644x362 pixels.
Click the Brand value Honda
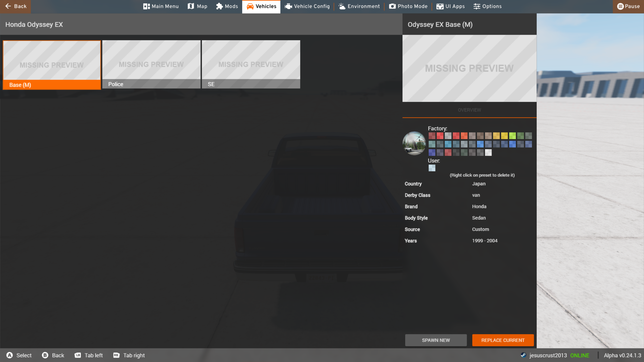coord(479,206)
